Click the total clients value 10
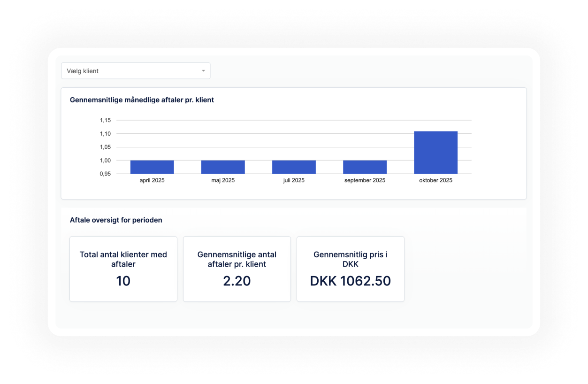Image resolution: width=588 pixels, height=384 pixels. click(123, 281)
